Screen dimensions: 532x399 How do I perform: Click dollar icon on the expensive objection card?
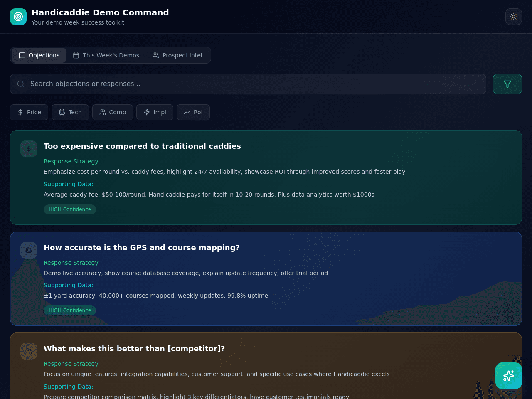(x=29, y=149)
